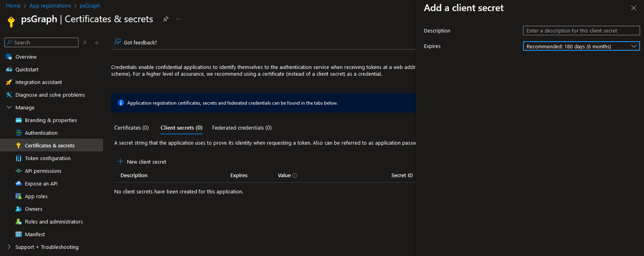This screenshot has width=644, height=256.
Task: Click the Overview icon in sidebar
Action: point(9,57)
